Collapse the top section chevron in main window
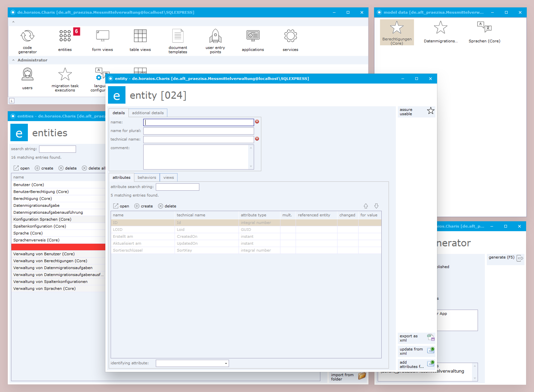This screenshot has width=534, height=392. pos(13,22)
